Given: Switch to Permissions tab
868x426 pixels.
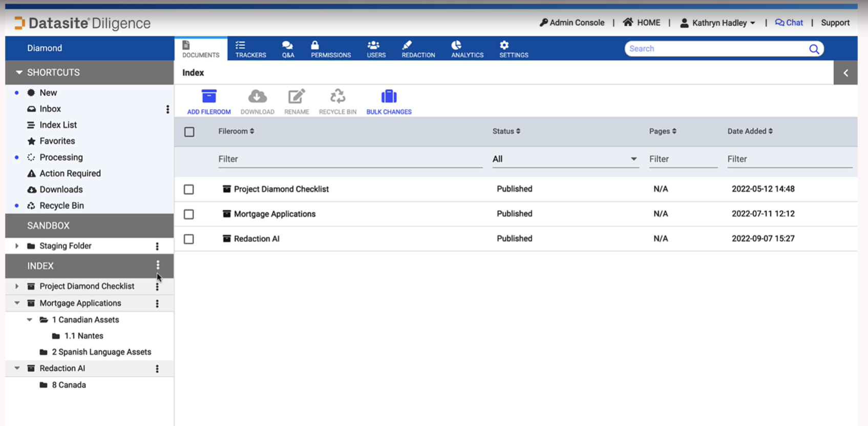Looking at the screenshot, I should [331, 49].
